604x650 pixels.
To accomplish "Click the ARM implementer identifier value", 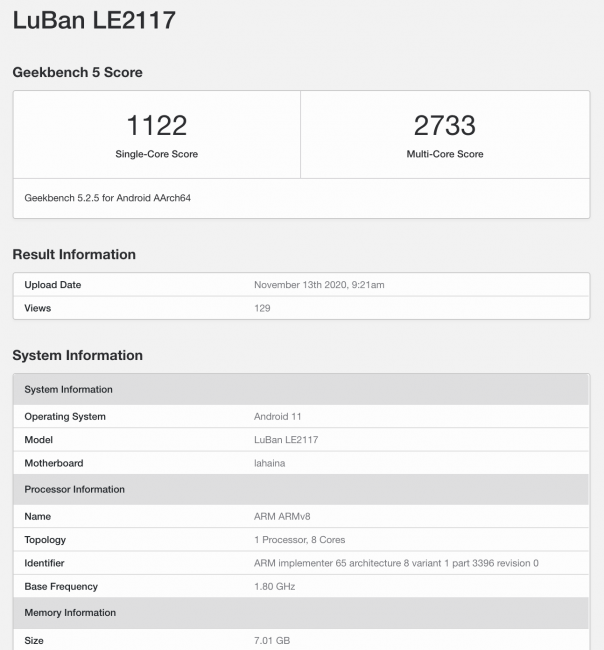I will tap(396, 563).
